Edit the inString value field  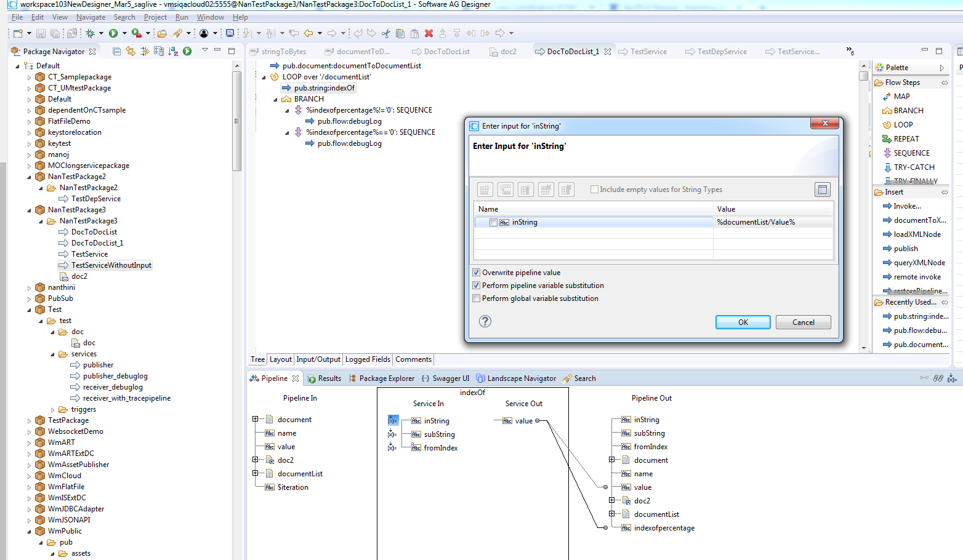click(773, 222)
